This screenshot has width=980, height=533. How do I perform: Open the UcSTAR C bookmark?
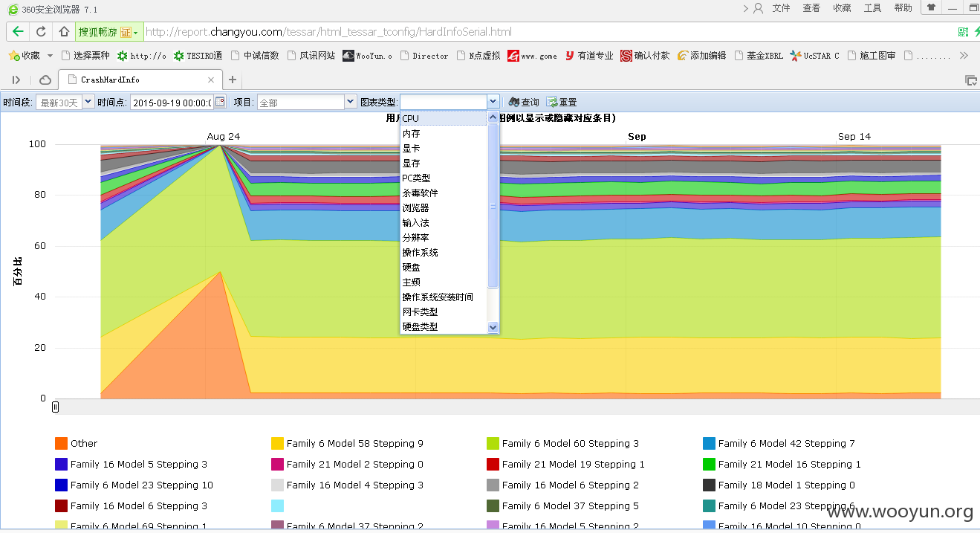click(x=814, y=55)
